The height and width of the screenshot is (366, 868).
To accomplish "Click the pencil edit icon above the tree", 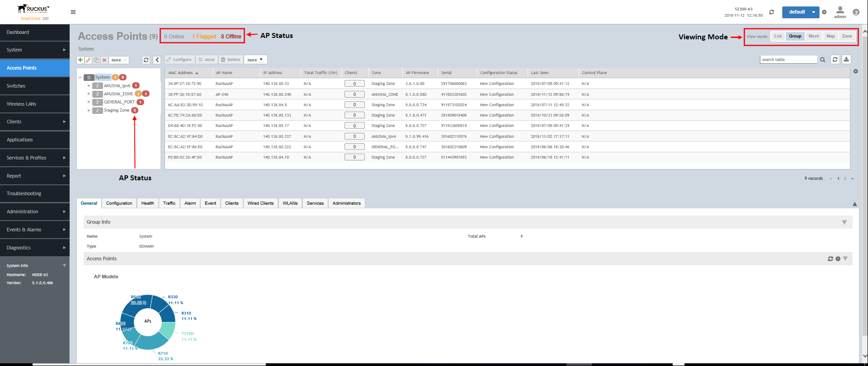I will 88,60.
